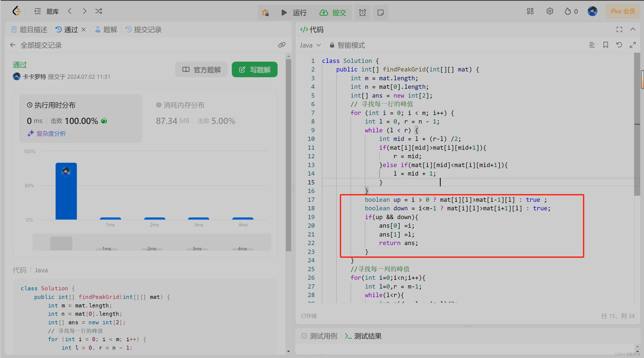Open the alarm timer icon
644x358 pixels.
click(x=362, y=12)
